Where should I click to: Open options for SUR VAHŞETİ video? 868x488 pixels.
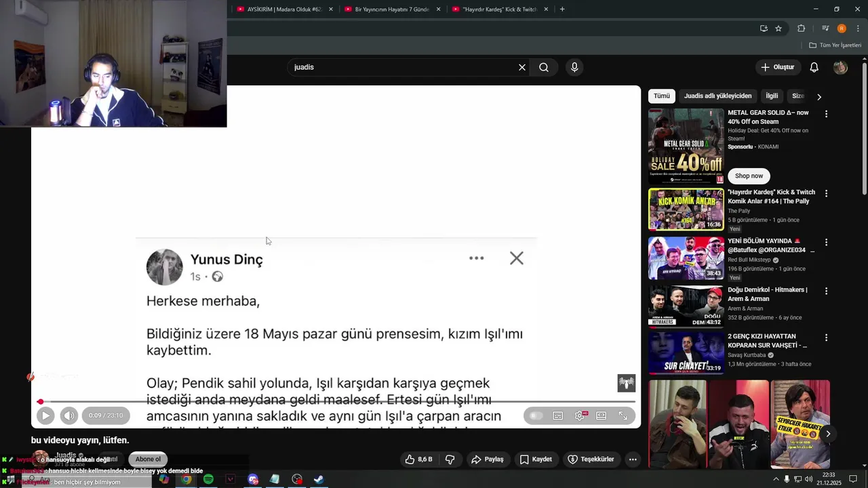(826, 338)
